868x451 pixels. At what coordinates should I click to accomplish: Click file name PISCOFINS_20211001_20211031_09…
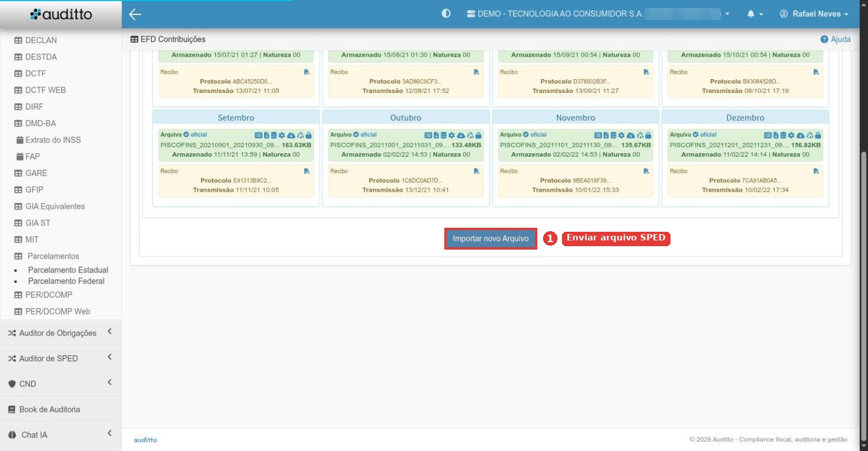click(390, 145)
